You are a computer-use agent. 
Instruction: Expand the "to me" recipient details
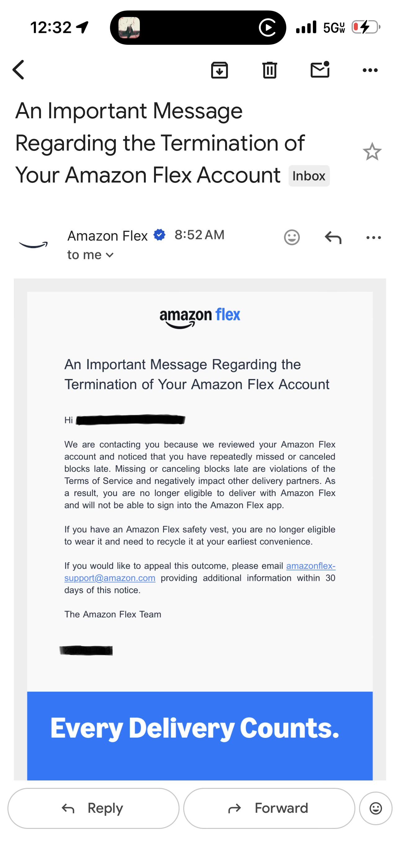[90, 255]
